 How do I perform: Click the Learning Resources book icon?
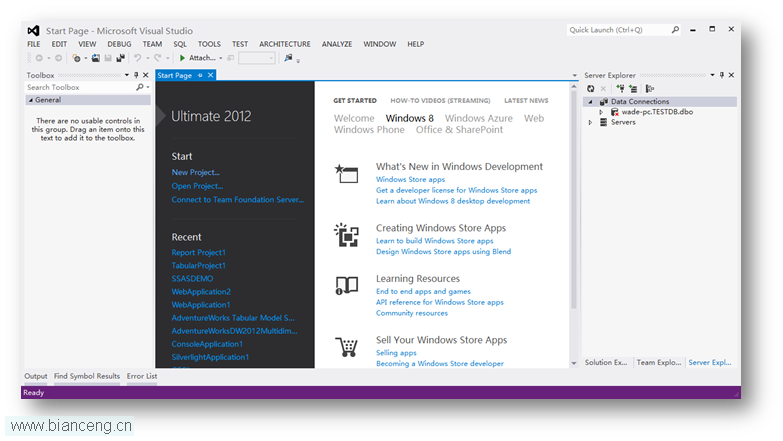(x=347, y=286)
